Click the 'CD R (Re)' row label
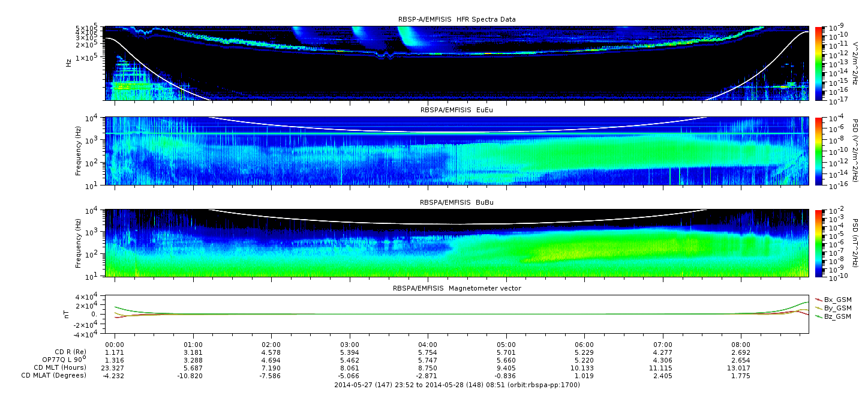 pyautogui.click(x=68, y=352)
